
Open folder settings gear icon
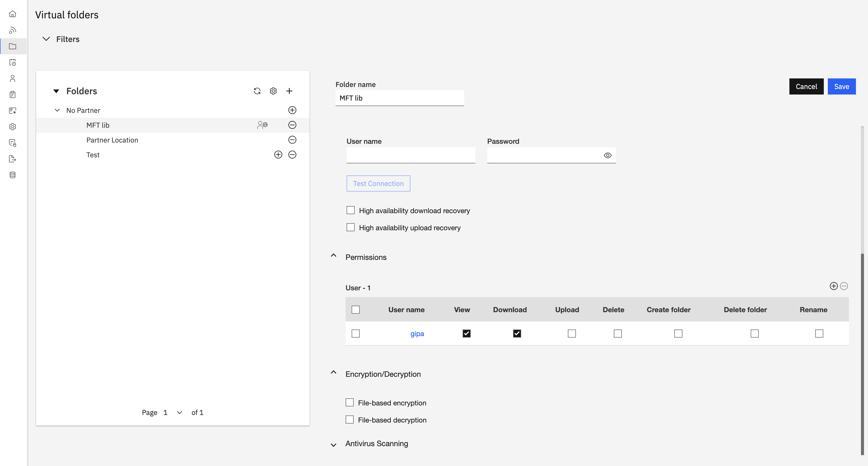tap(273, 91)
